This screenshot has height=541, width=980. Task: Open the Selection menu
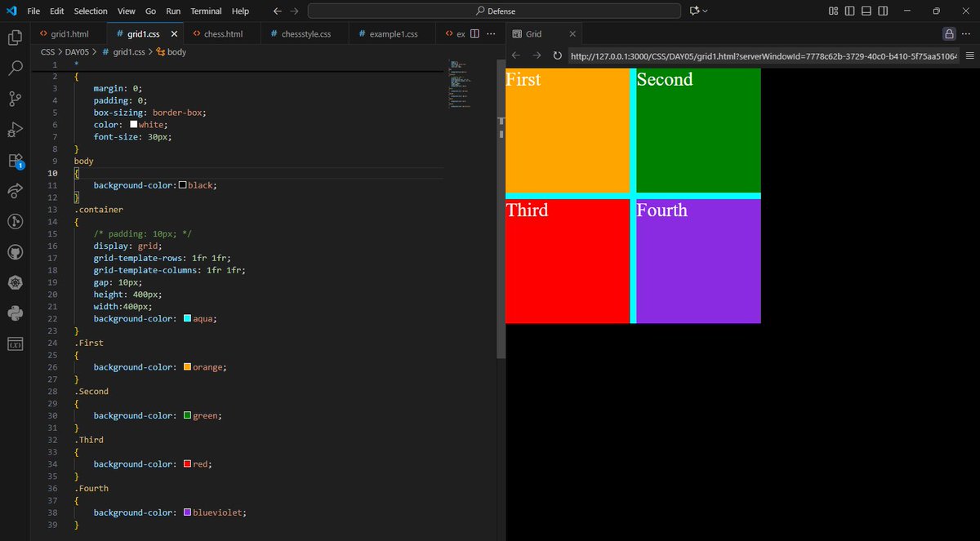click(90, 11)
